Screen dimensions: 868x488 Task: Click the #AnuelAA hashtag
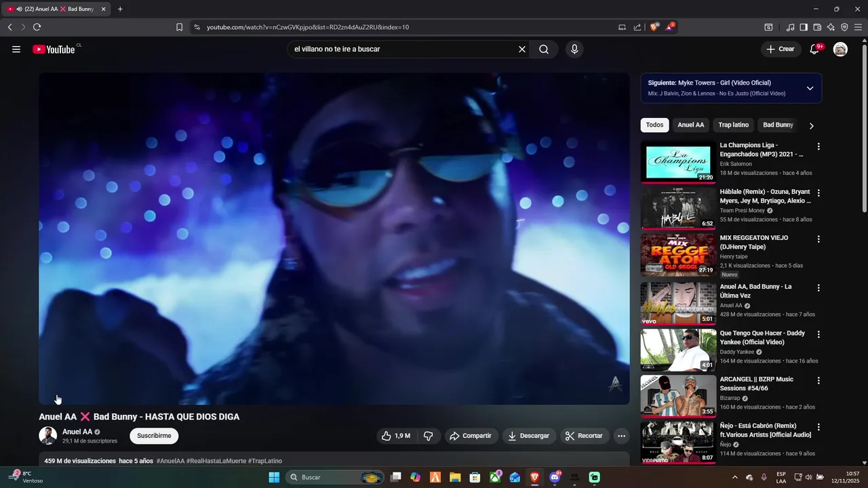(x=170, y=461)
